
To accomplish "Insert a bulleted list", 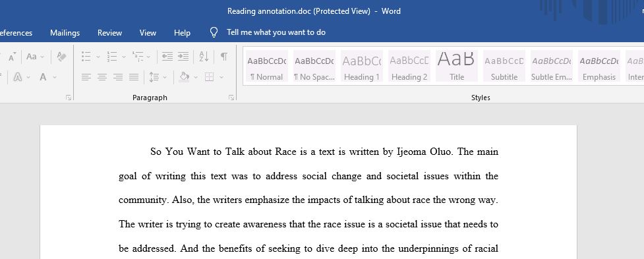I will point(86,57).
